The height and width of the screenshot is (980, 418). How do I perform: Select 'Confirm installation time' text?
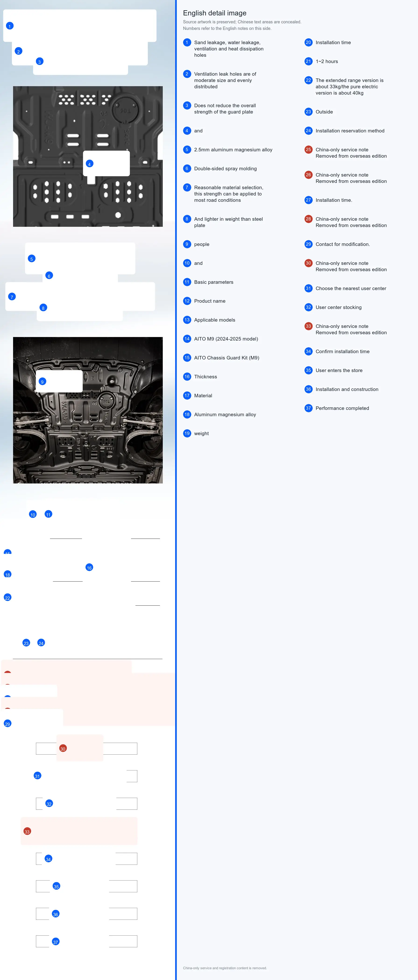pos(342,352)
